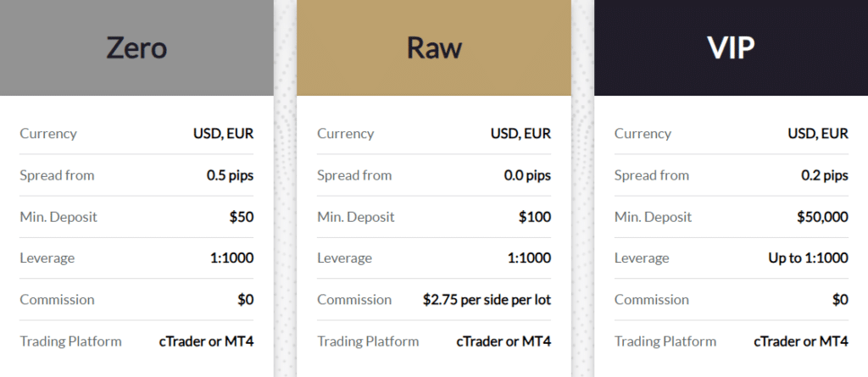Click Zero account's Trading Platform label
The height and width of the screenshot is (377, 868).
(x=71, y=341)
